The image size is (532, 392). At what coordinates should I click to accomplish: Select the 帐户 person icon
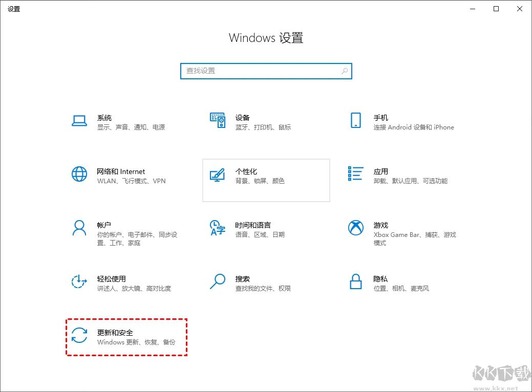click(x=79, y=229)
